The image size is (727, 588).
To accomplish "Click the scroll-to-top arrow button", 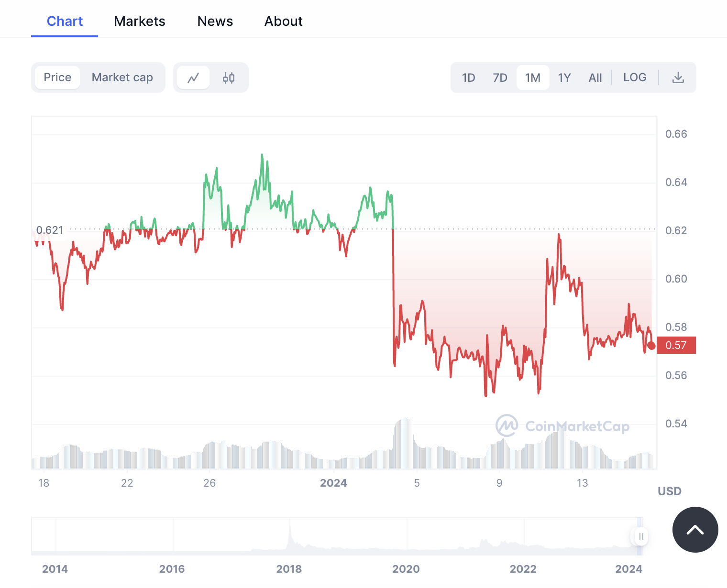I will 695,530.
